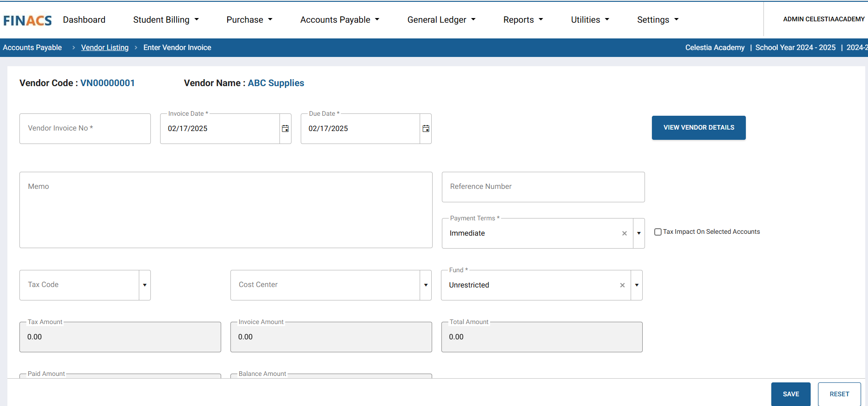Click Enter Vendor Invoice breadcrumb text
The width and height of the screenshot is (868, 406).
tap(177, 48)
